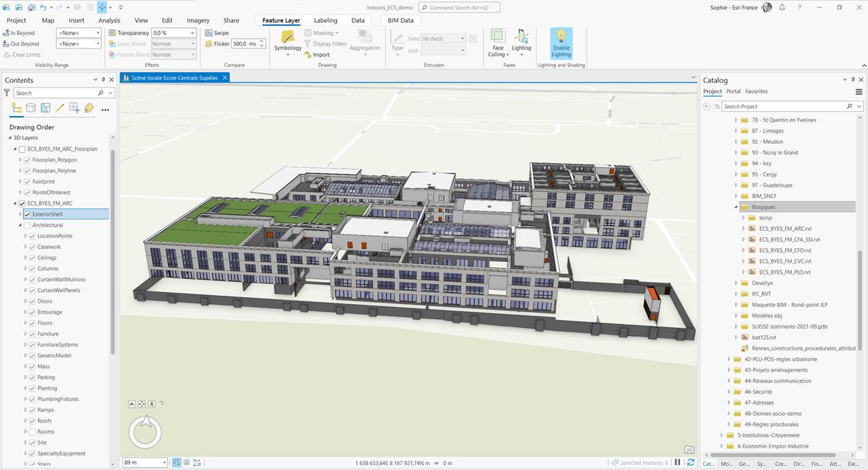Check the Architectural group checkbox
Image resolution: width=868 pixels, height=470 pixels.
point(27,225)
